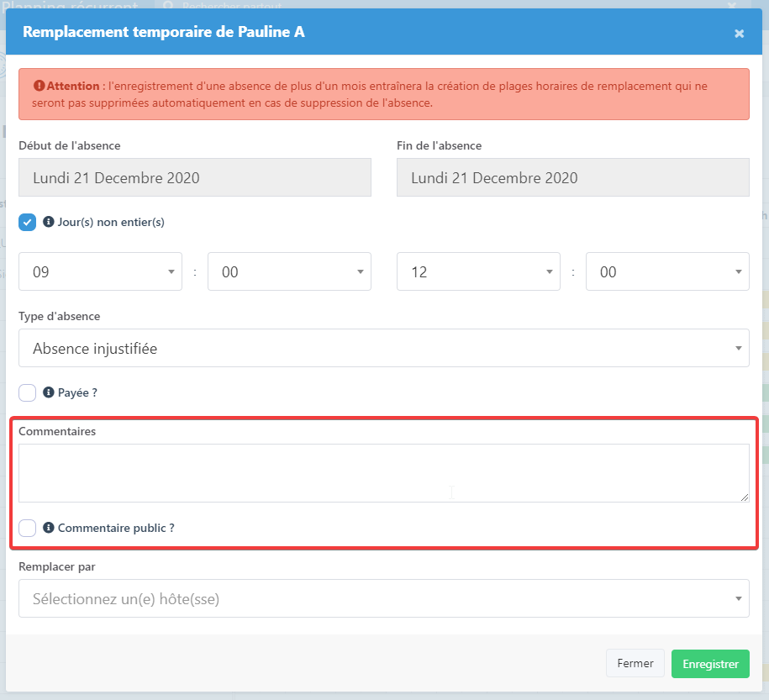Expand the end minutes dropdown showing 00
769x700 pixels.
[x=667, y=271]
